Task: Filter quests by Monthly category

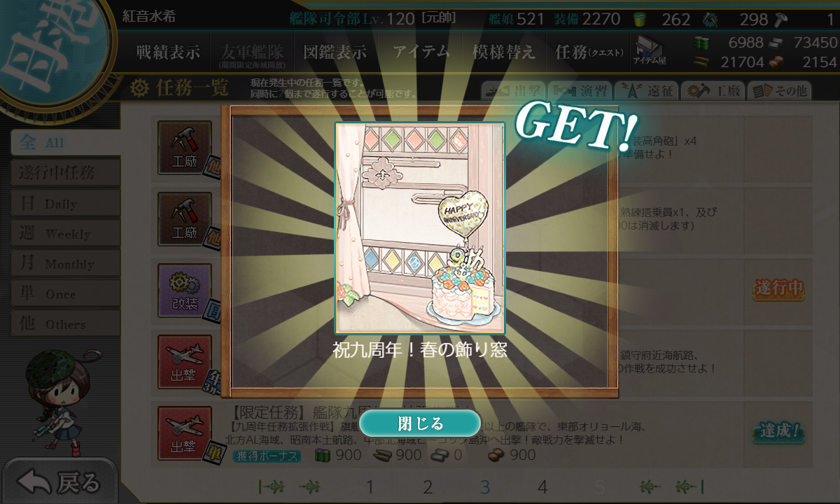Action: [x=65, y=264]
